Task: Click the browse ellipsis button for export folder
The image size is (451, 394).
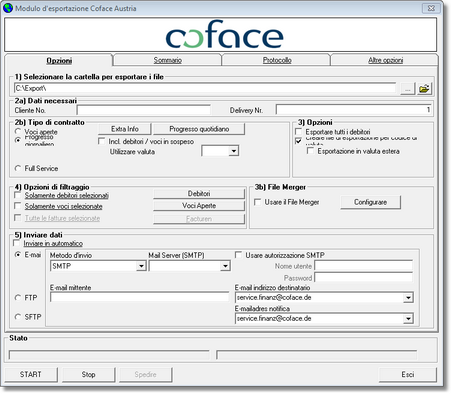Action: 407,89
